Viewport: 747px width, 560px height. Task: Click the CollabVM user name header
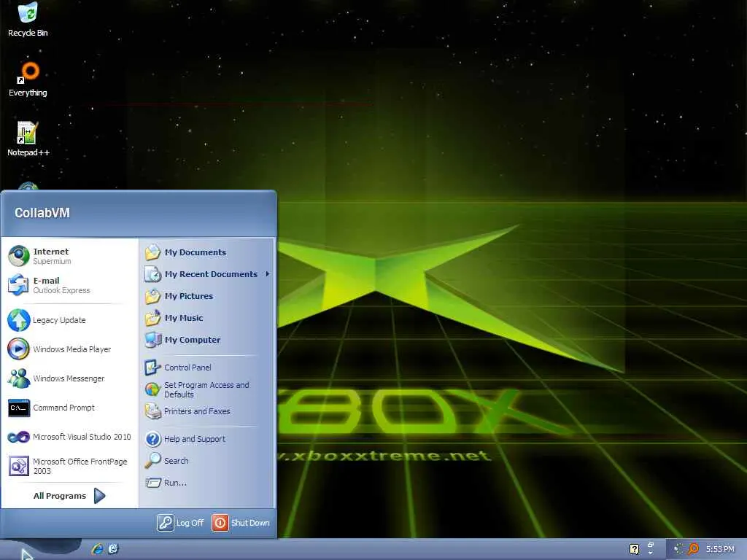[x=42, y=213]
